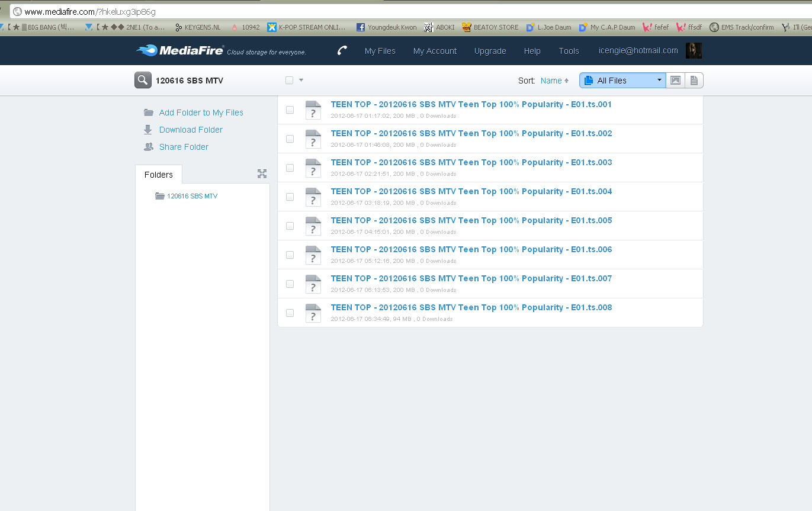Viewport: 812px width, 511px height.
Task: Click the file icon for E01.ts.002
Action: tap(313, 139)
